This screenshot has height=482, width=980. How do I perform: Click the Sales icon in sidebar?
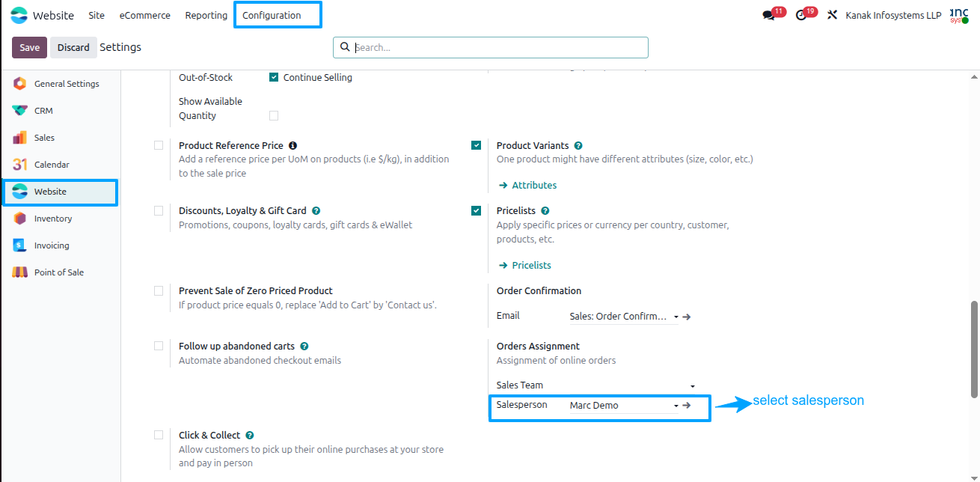(20, 138)
